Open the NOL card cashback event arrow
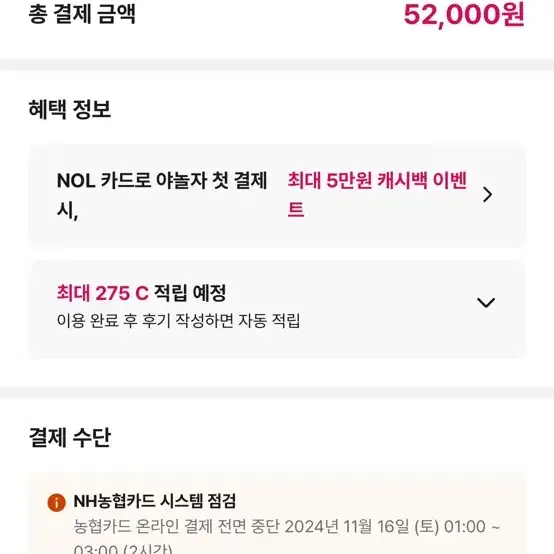The image size is (554, 554). tap(487, 195)
